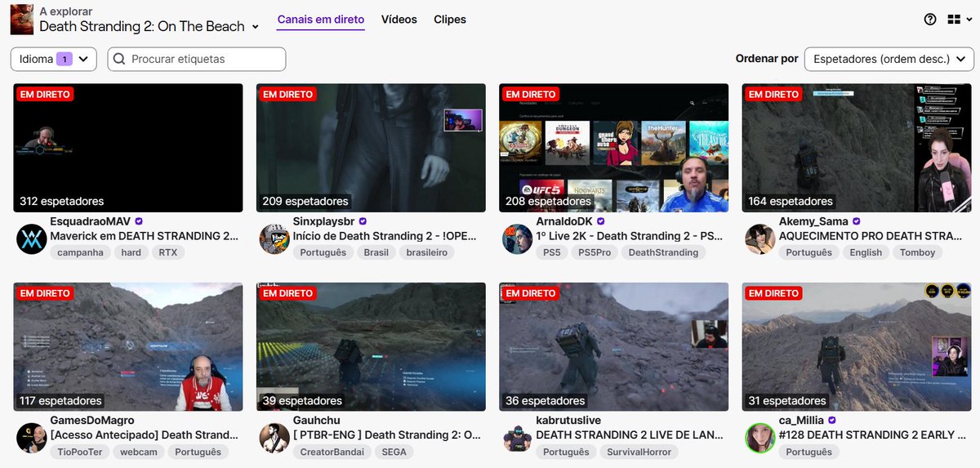Open EsquadraoMAV channel avatar

pyautogui.click(x=31, y=238)
